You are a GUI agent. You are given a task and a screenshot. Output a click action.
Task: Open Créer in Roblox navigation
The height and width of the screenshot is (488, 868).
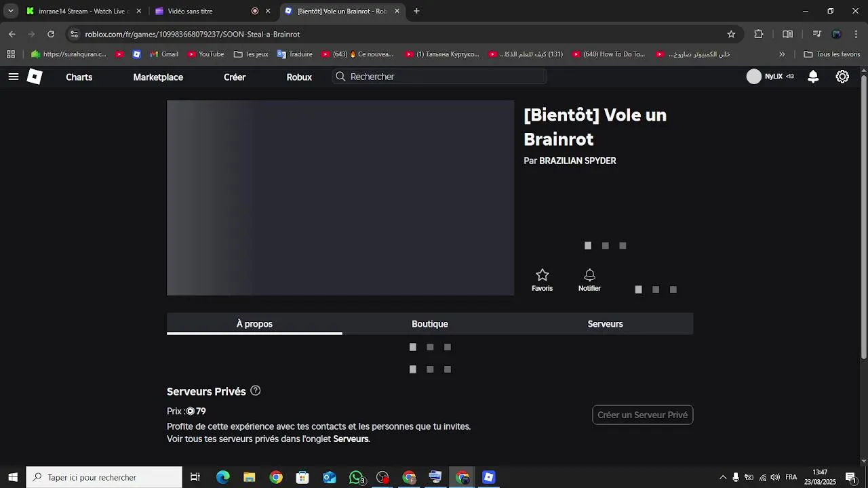(235, 77)
